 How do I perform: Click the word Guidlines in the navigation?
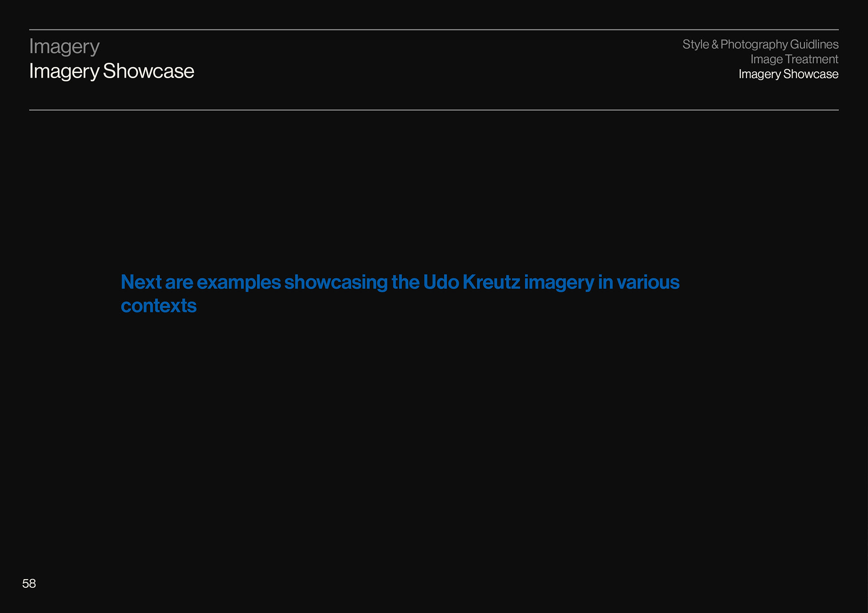pos(814,44)
